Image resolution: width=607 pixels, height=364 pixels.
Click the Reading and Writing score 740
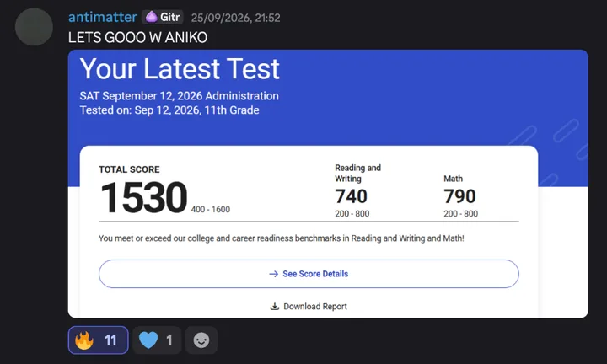351,196
